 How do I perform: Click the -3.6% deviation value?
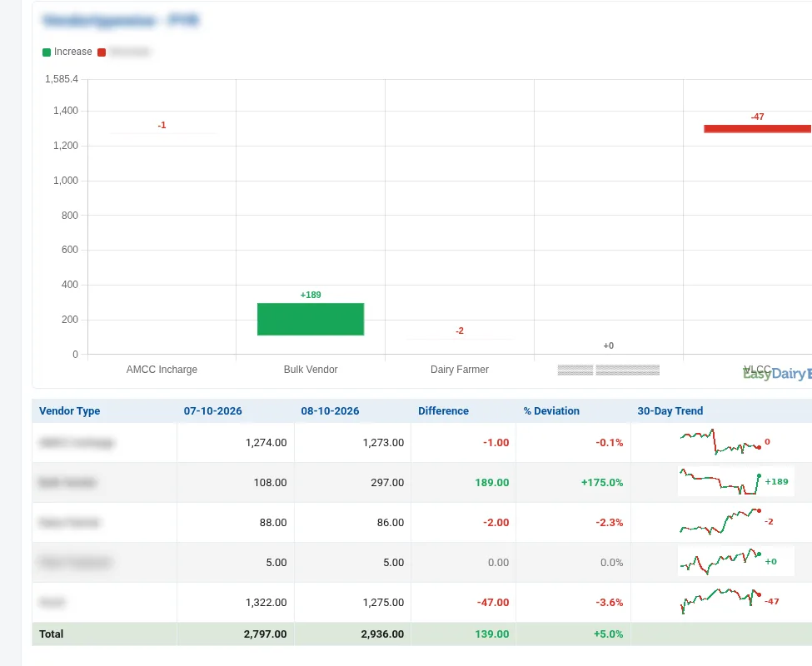(x=610, y=603)
